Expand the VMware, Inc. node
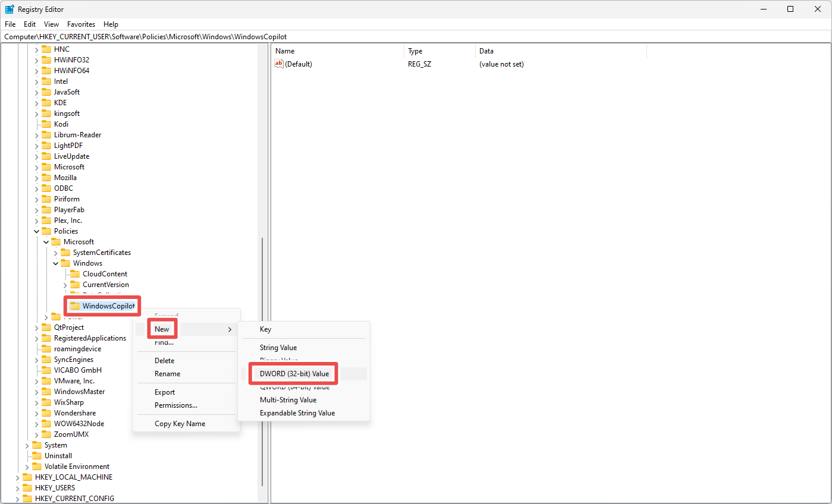 click(36, 381)
